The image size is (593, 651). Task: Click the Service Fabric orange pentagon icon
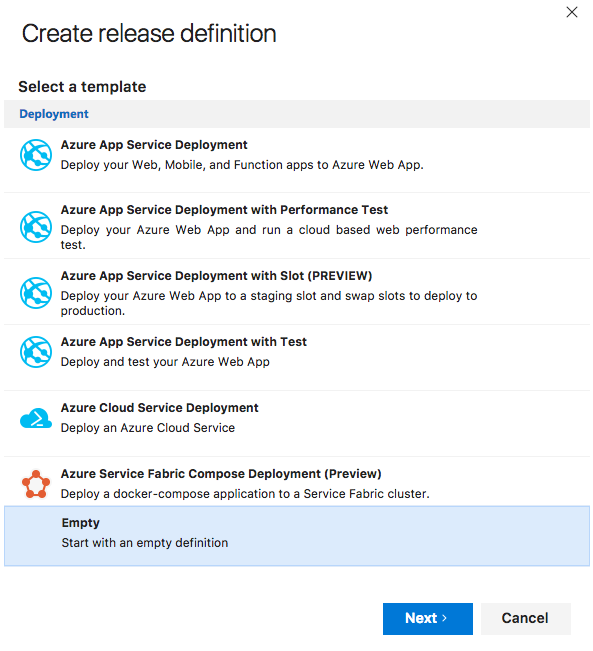(36, 484)
